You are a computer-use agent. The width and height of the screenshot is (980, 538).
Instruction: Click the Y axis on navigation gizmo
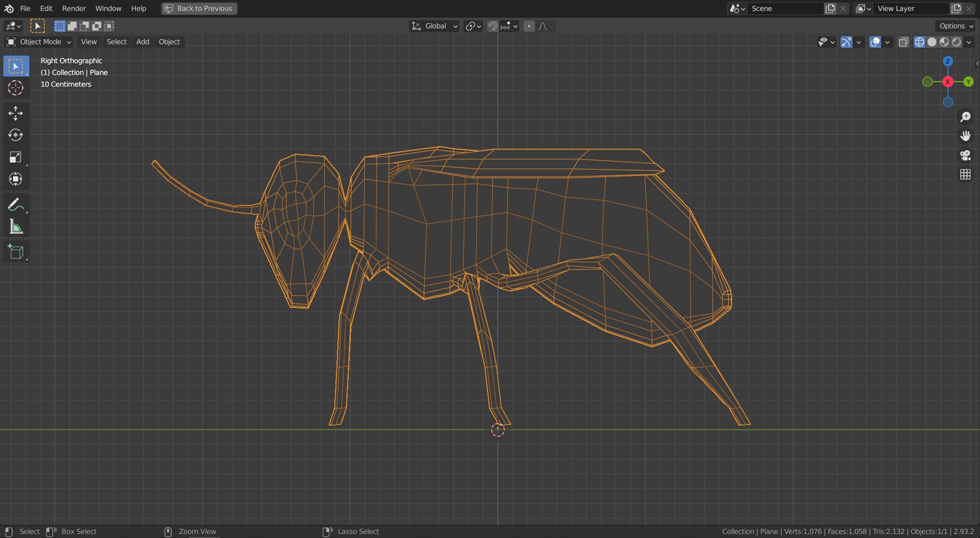point(968,82)
